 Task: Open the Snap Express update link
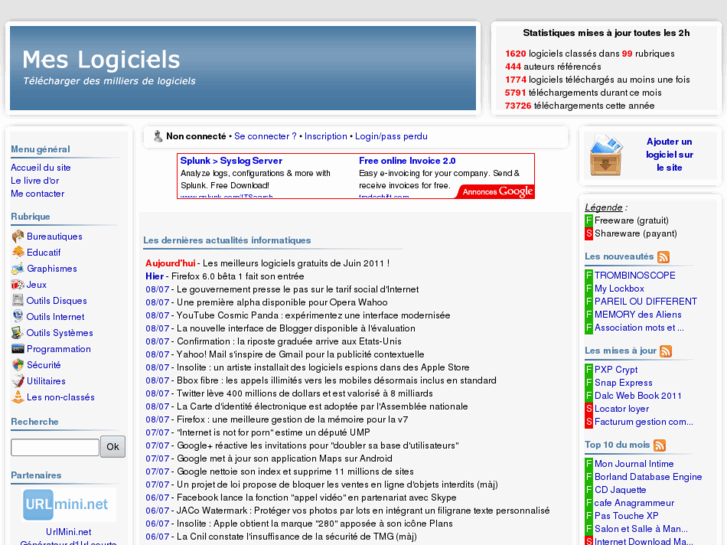click(x=623, y=383)
